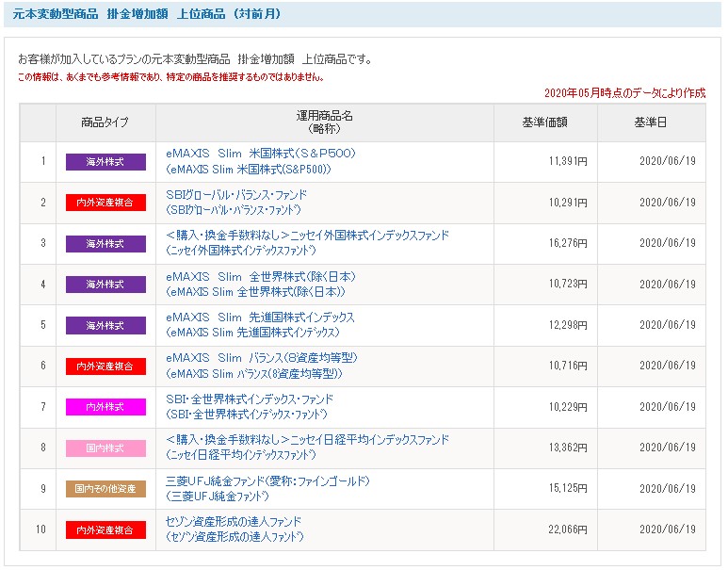
Task: Open セゾン資産形成の達人ファンド link
Action: tap(235, 529)
